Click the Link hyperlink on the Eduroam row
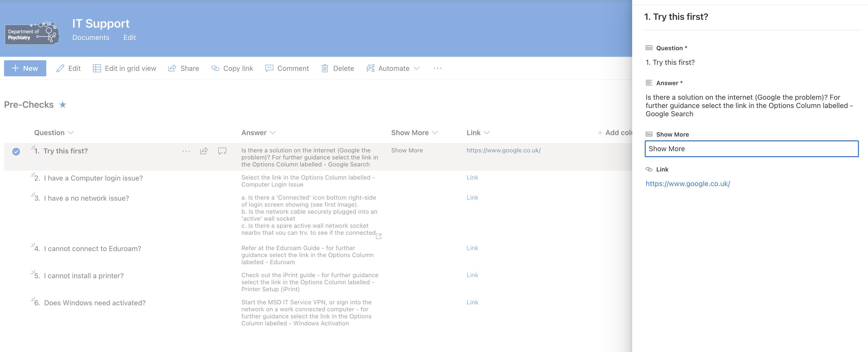Image resolution: width=868 pixels, height=352 pixels. click(472, 248)
